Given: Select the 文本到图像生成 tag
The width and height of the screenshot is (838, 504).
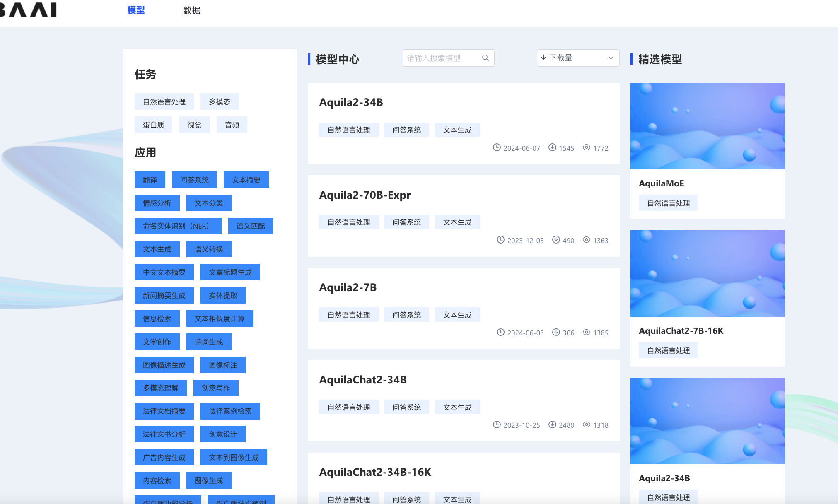Looking at the screenshot, I should (234, 457).
